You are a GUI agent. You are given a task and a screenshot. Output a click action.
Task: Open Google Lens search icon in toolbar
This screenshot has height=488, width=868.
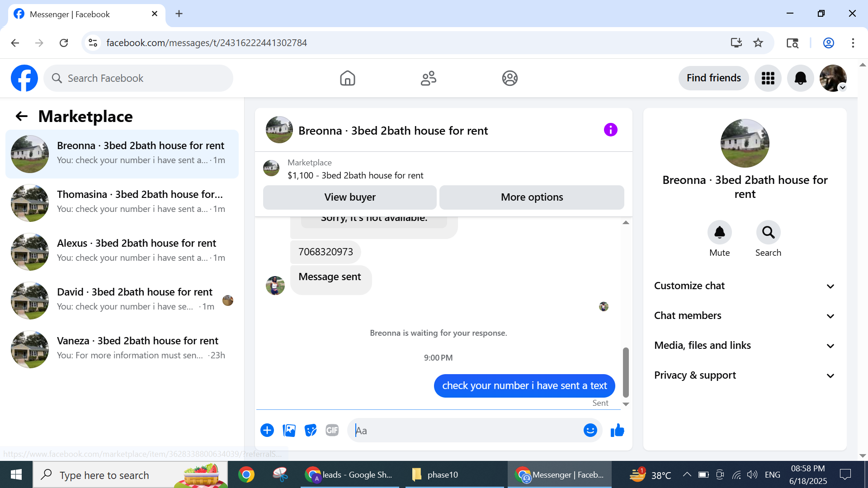tap(793, 43)
